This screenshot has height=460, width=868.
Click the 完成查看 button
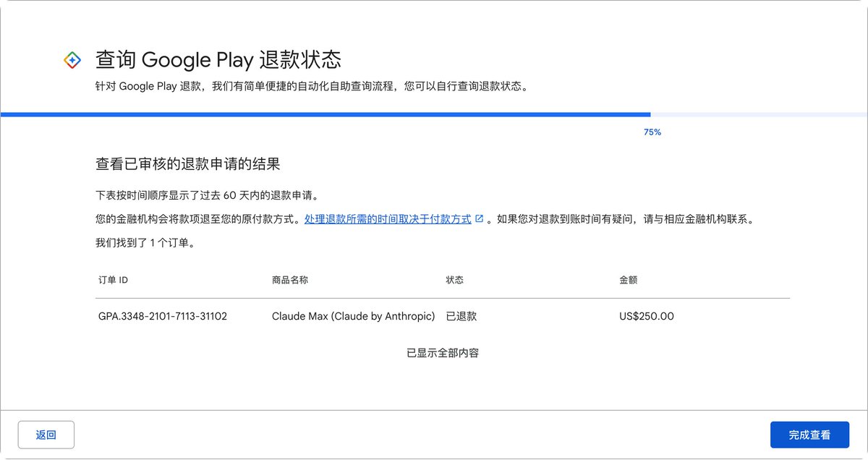tap(809, 435)
